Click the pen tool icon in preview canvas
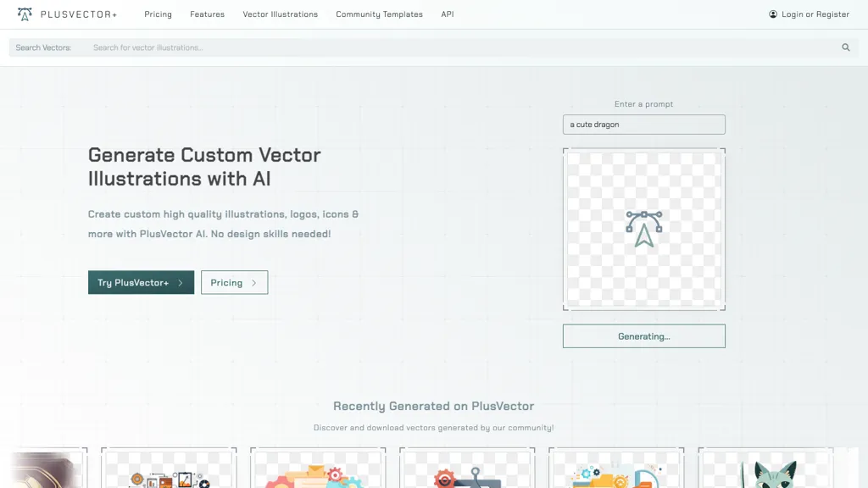Viewport: 868px width, 488px height. pos(644,229)
